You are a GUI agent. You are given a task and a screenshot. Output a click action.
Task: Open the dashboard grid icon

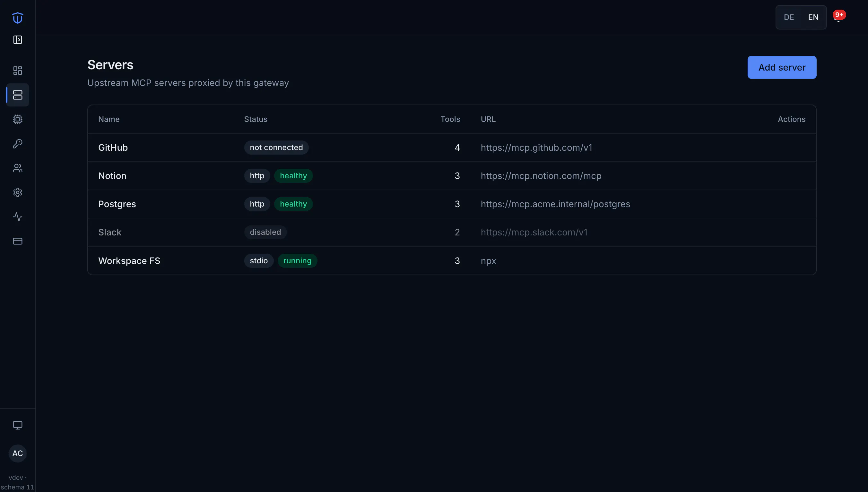click(18, 70)
